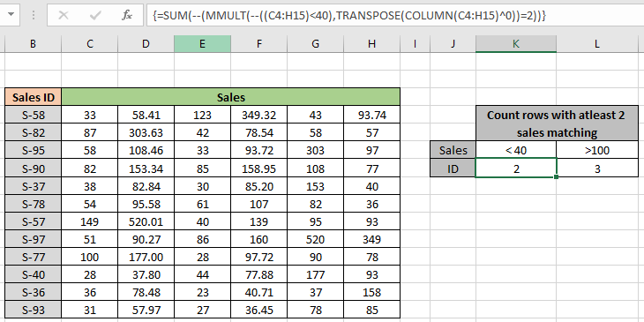This screenshot has width=644, height=322.
Task: Select the S-58 Sales ID cell
Action: (34, 115)
